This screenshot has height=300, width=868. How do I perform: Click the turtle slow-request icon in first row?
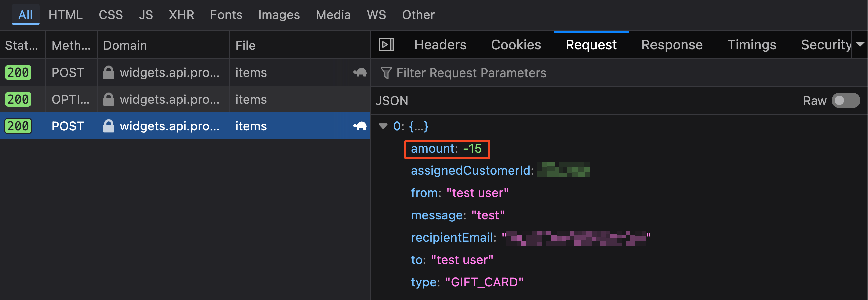(360, 72)
